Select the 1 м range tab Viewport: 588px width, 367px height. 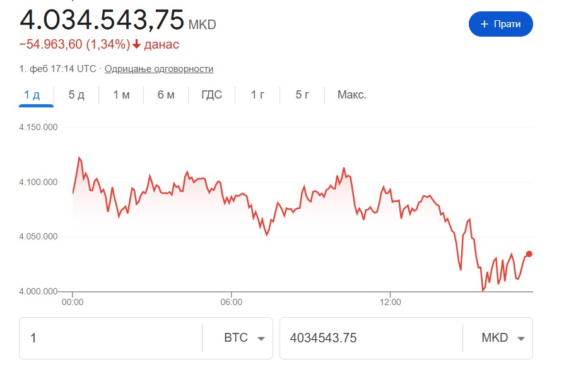(121, 95)
